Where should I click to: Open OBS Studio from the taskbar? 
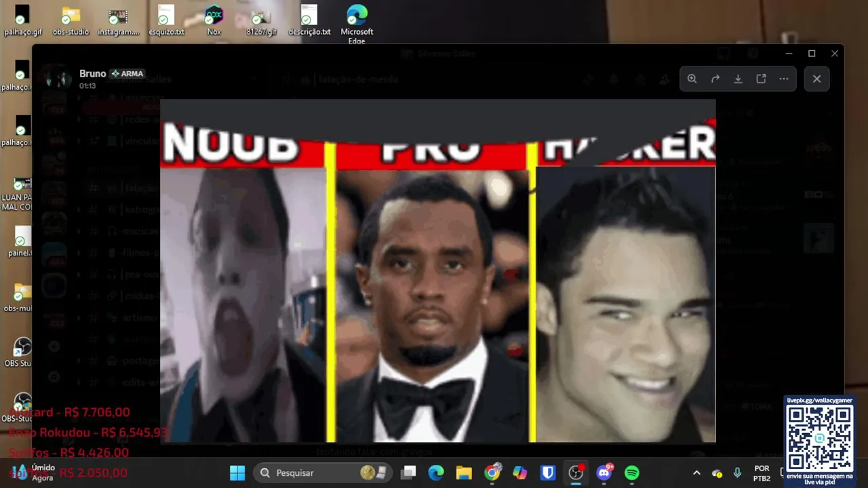(x=576, y=472)
